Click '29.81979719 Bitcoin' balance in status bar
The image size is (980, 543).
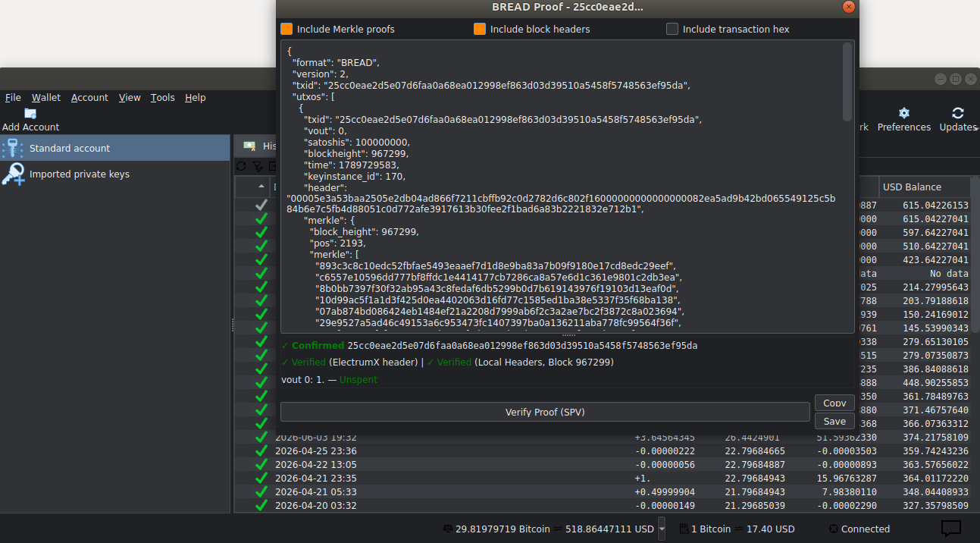pos(503,529)
